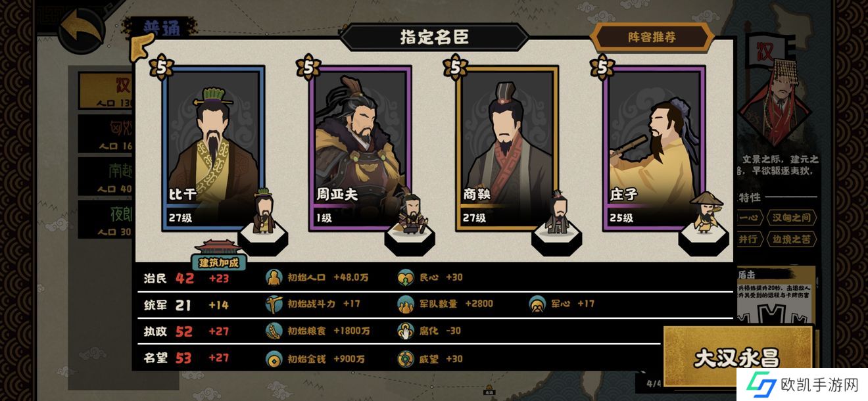The image size is (868, 401).
Task: Tap the 初始人口 population icon
Action: click(274, 277)
